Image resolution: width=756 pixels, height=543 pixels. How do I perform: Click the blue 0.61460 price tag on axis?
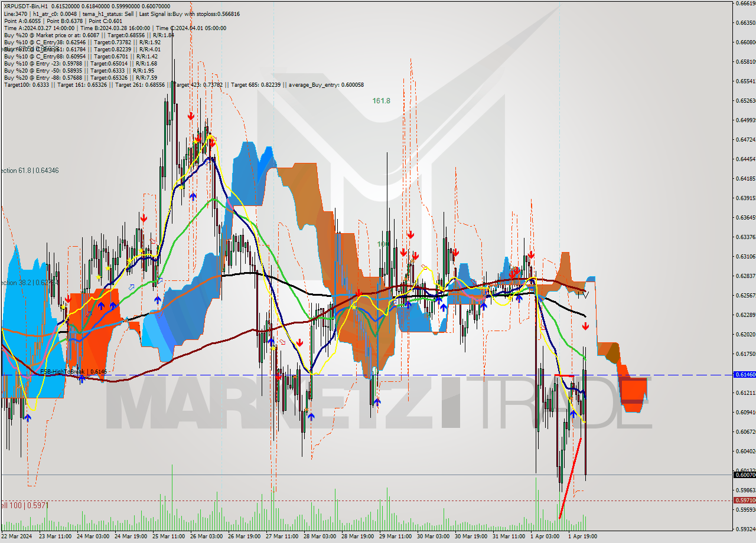(744, 375)
